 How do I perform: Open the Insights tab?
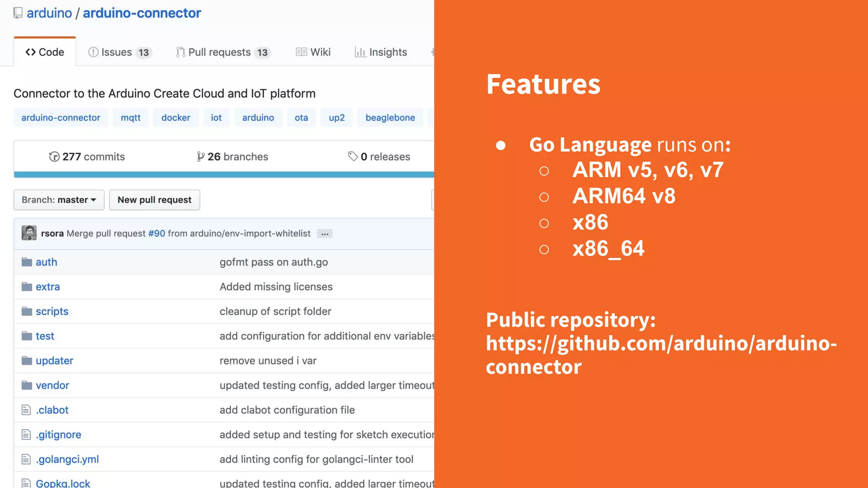pos(381,52)
